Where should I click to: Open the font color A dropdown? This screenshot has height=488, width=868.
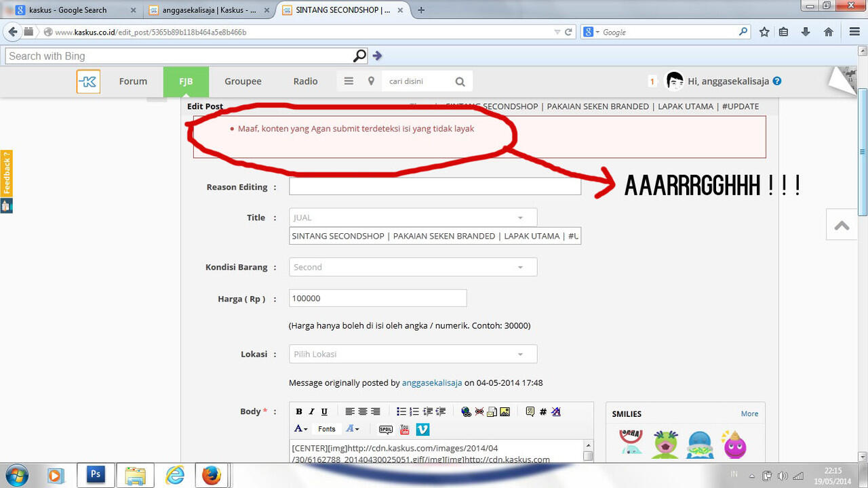point(353,429)
